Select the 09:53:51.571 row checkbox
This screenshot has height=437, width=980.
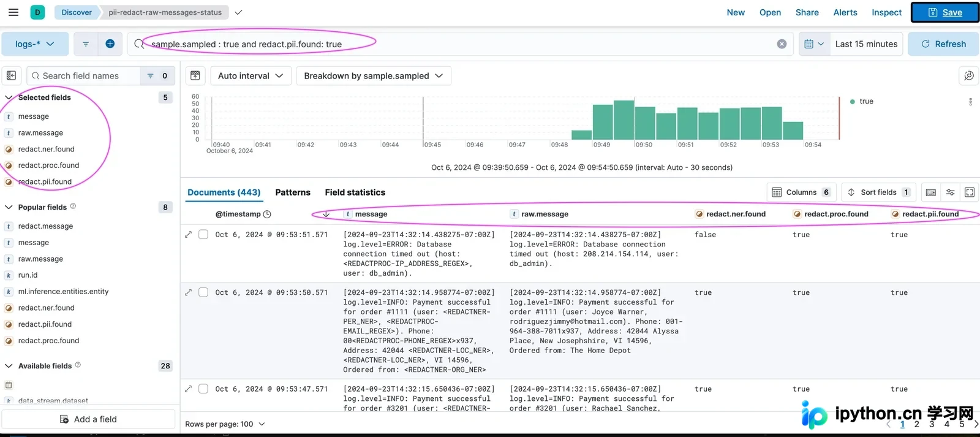point(203,235)
